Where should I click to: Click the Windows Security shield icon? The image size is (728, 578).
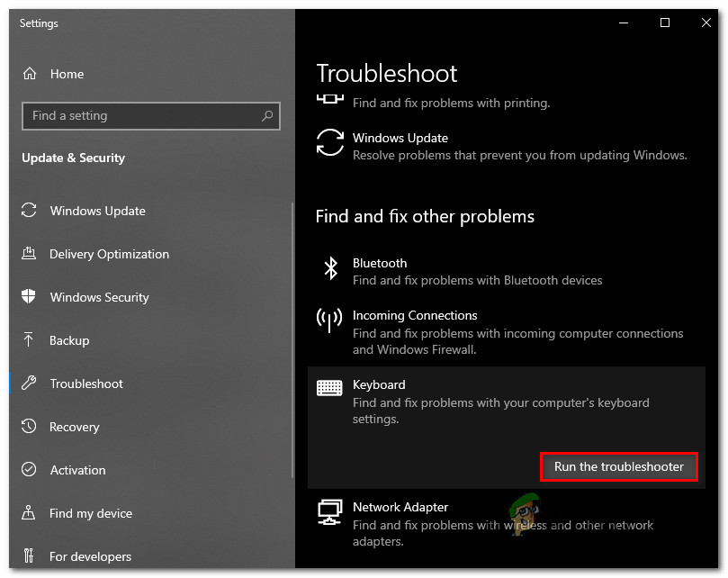29,296
